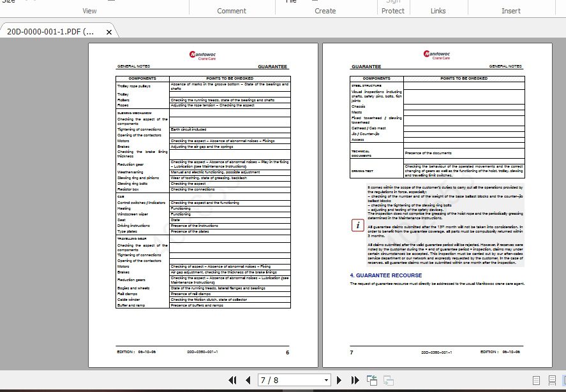
Task: Go to the first page
Action: click(x=233, y=380)
